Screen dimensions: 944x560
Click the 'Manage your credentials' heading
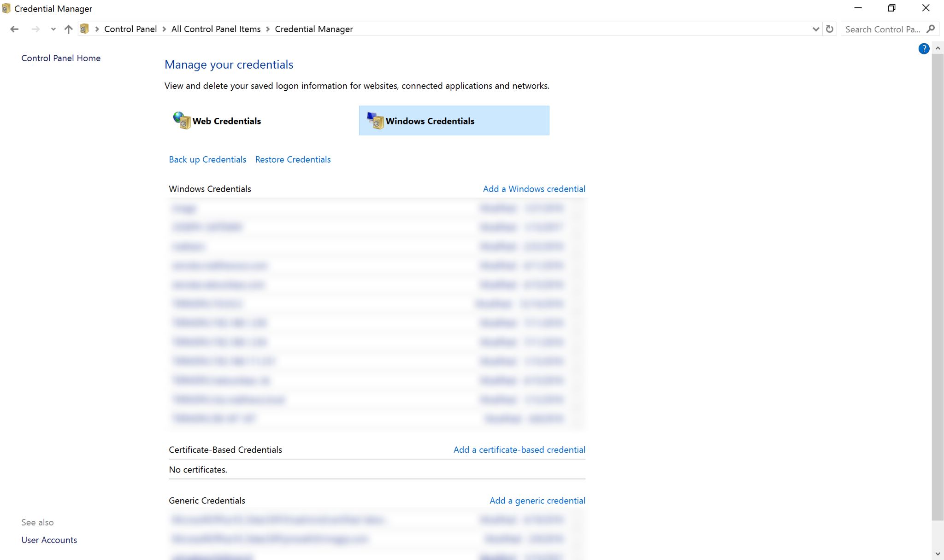[x=229, y=64]
